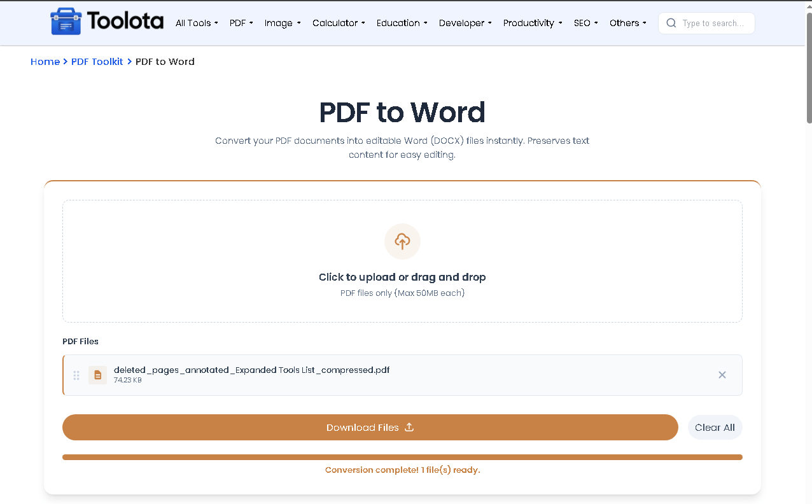Expand the Developer menu
Image resolution: width=812 pixels, height=504 pixels.
465,23
